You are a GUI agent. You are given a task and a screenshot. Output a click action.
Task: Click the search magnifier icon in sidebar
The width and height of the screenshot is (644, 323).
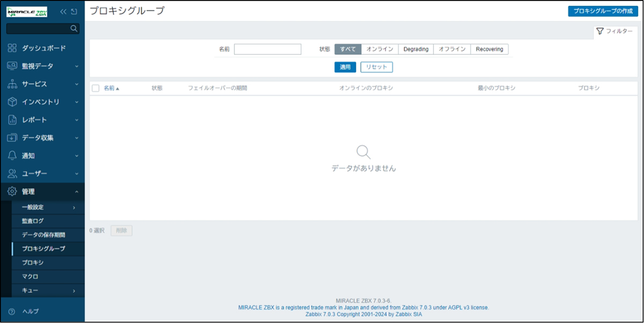[x=74, y=28]
